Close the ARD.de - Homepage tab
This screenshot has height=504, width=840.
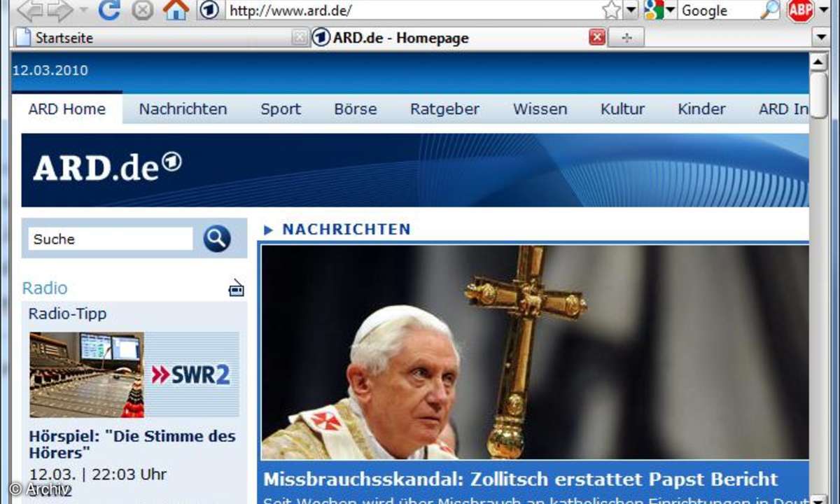point(597,38)
